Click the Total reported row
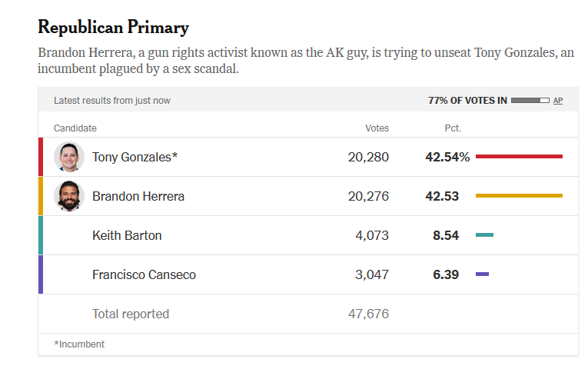Image resolution: width=588 pixels, height=369 pixels. (308, 314)
